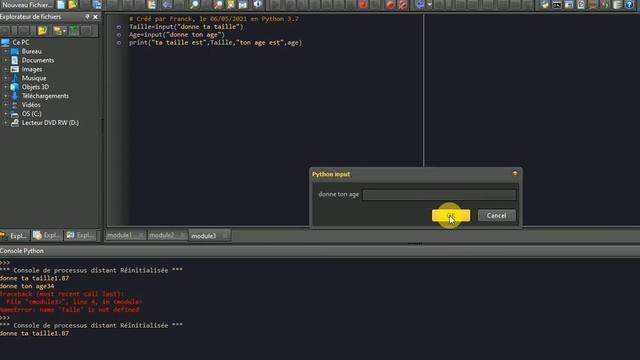Open third Expl... panel tab
The width and height of the screenshot is (640, 360).
click(80, 236)
